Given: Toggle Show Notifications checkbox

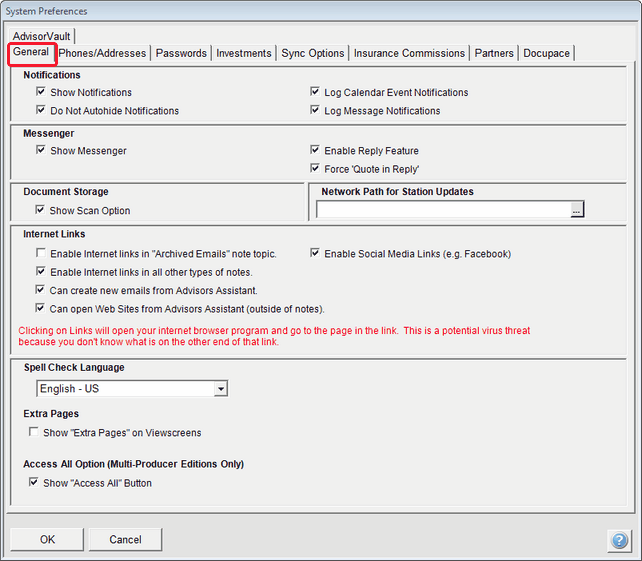Looking at the screenshot, I should pos(41,92).
